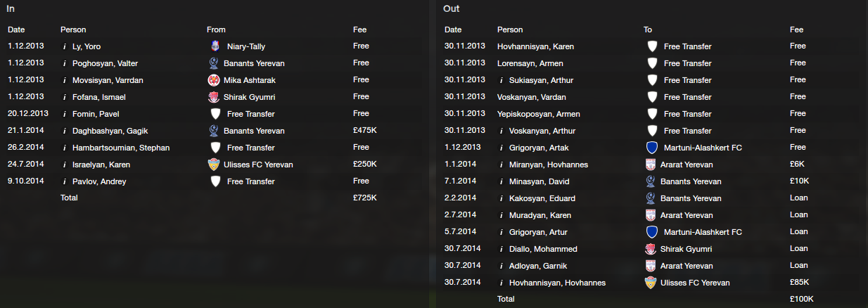
Task: Click Mika Ashtarak club crest
Action: click(x=215, y=80)
